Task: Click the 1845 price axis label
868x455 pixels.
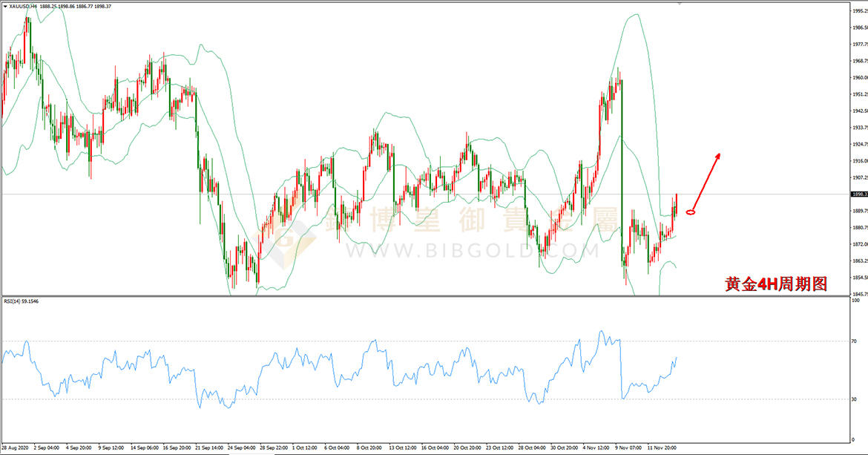Action: coord(861,294)
